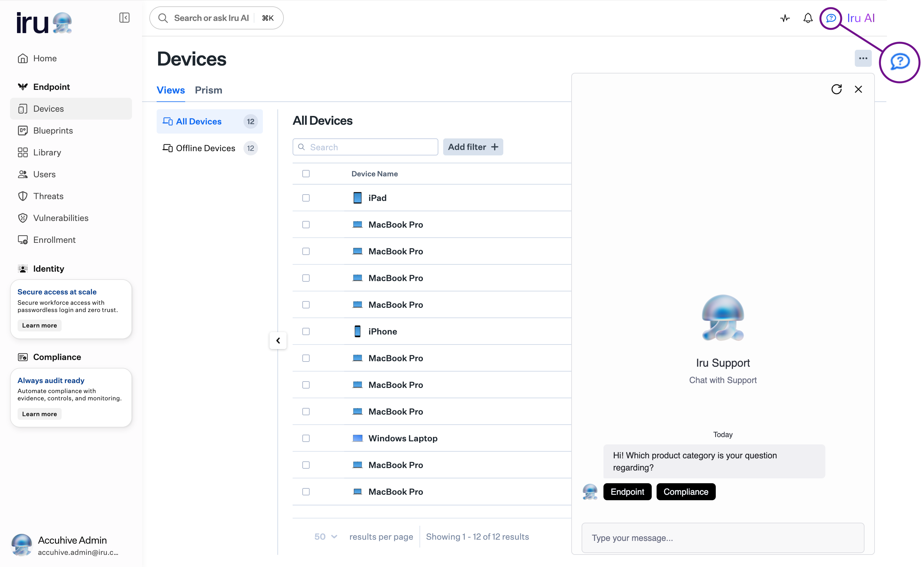924x567 pixels.
Task: Check the Windows Laptop row checkbox
Action: click(306, 438)
